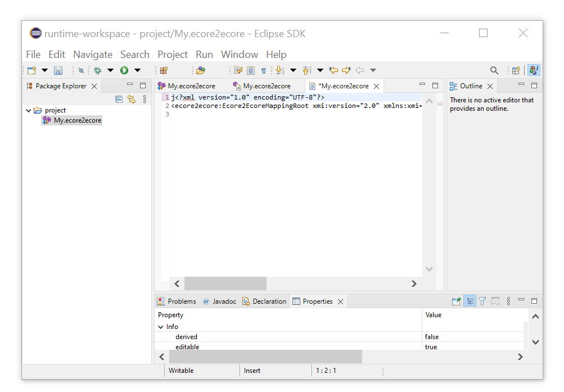
Task: Go to Previous Annotation toolbar icon
Action: pos(307,70)
